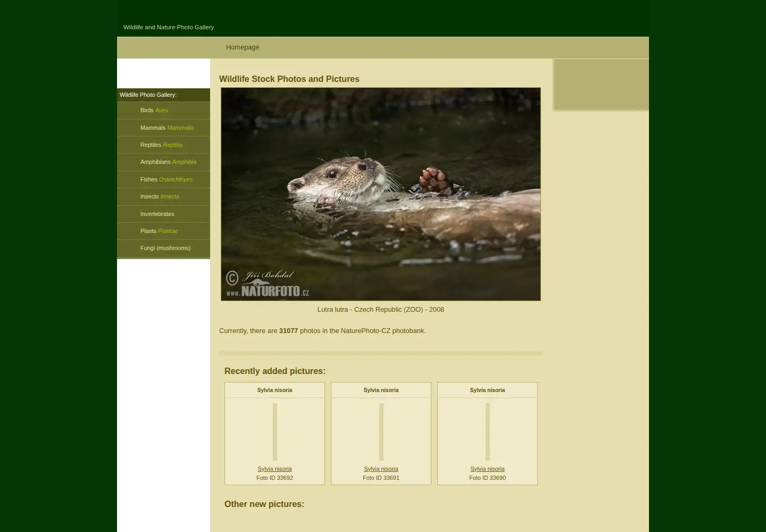Open Sylvia nisoria link for Foto ID 33691
The image size is (766, 532).
[x=381, y=469]
